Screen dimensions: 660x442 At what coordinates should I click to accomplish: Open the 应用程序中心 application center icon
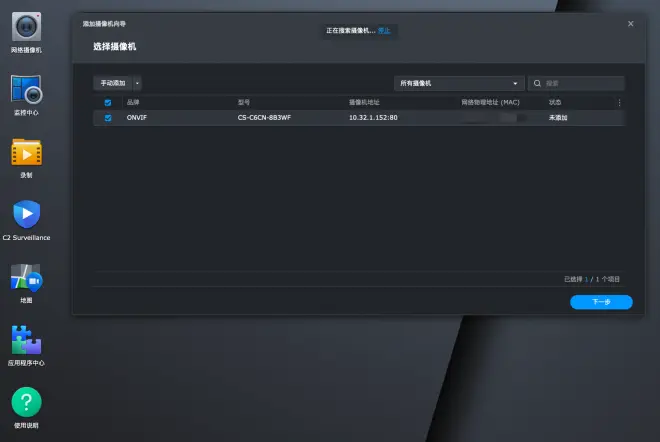tap(26, 340)
